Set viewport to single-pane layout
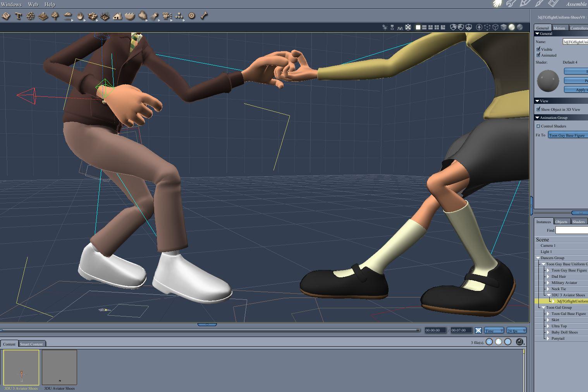This screenshot has height=392, width=588. coord(418,27)
